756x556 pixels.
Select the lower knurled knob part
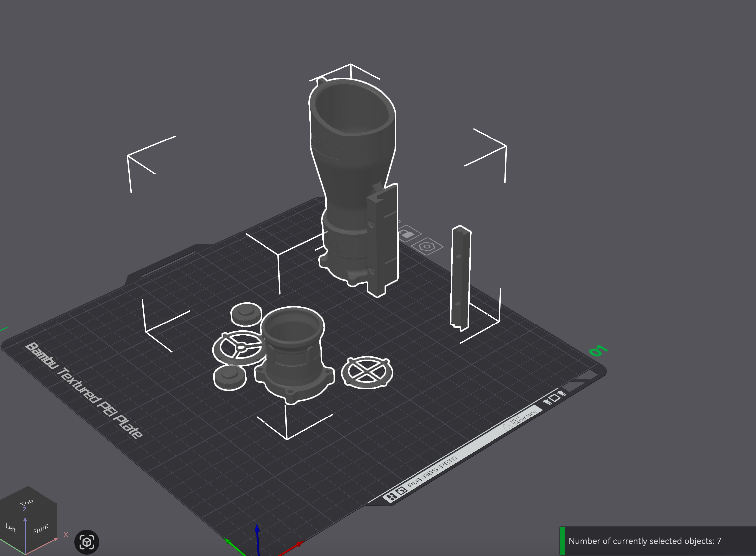tap(230, 377)
